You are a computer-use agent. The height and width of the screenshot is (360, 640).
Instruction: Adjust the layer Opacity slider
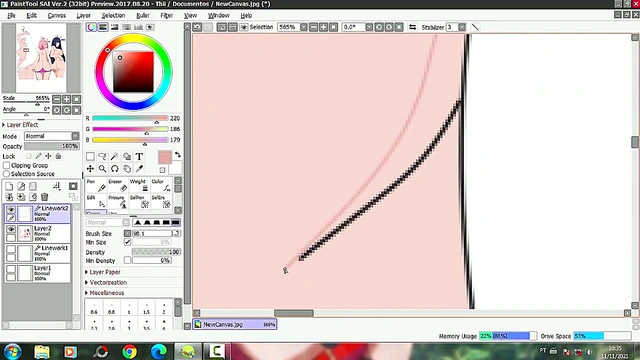[51, 146]
